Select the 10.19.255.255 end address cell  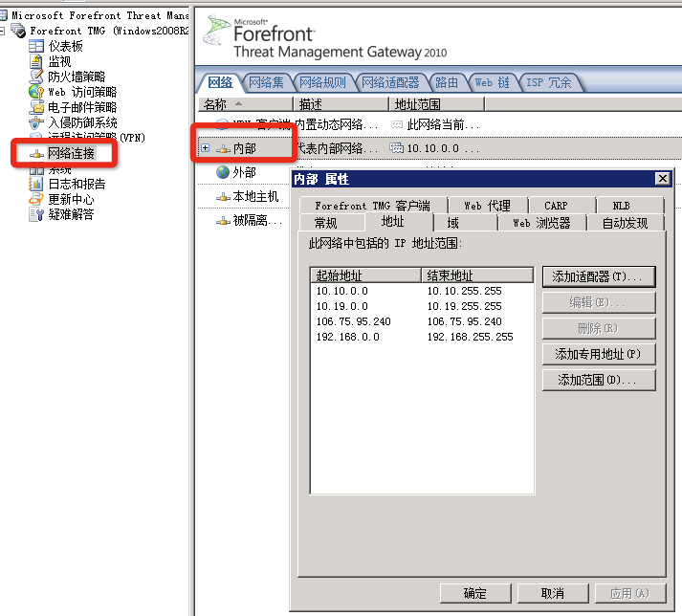pos(464,306)
